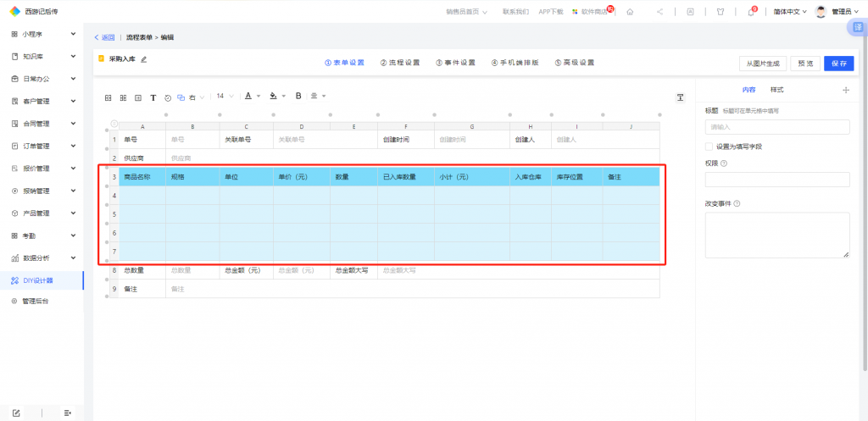The width and height of the screenshot is (868, 421).
Task: Switch to 流程设置 step tab
Action: (x=400, y=63)
